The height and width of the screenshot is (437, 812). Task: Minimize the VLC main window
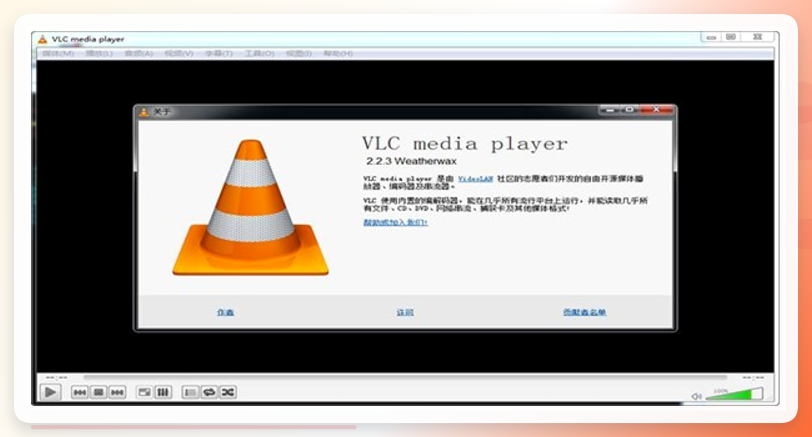click(x=711, y=37)
